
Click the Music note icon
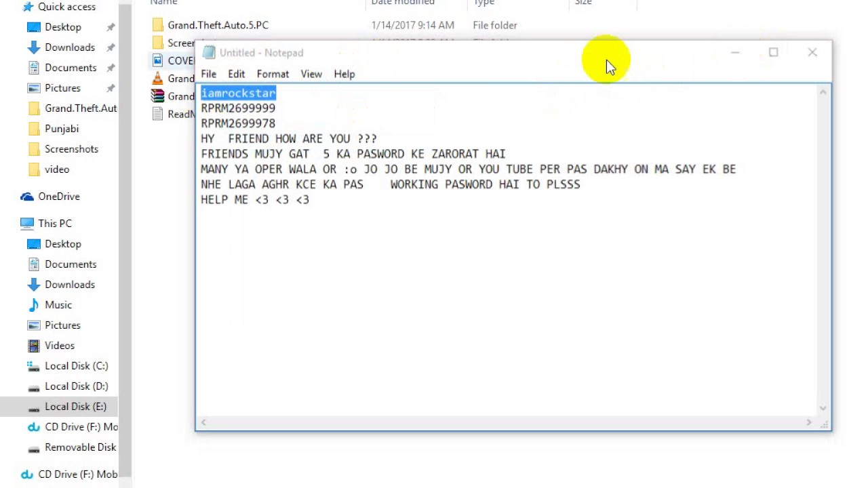[x=34, y=305]
